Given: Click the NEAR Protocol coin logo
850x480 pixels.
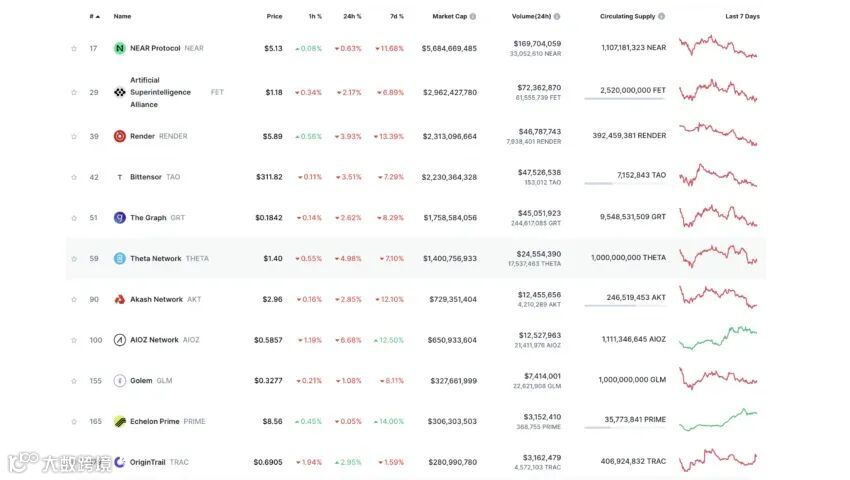Looking at the screenshot, I should click(120, 48).
